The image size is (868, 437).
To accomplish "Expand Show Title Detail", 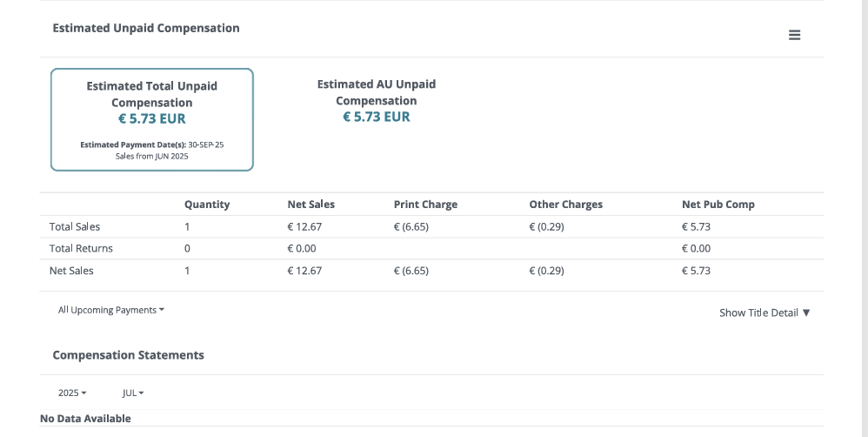I will tap(765, 313).
